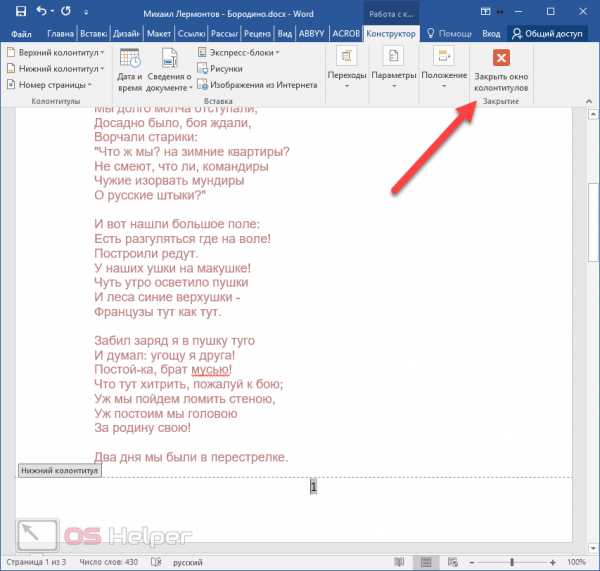Expand the Положение group button
The image size is (600, 571).
tap(444, 67)
